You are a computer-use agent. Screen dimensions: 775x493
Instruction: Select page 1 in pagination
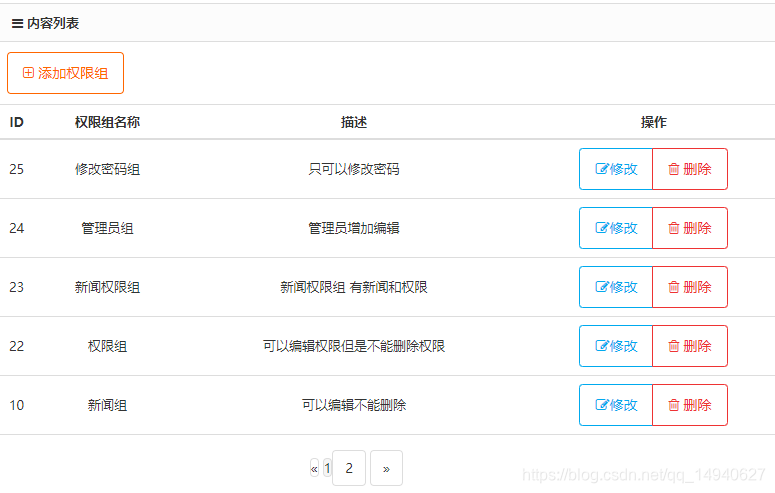tap(327, 468)
